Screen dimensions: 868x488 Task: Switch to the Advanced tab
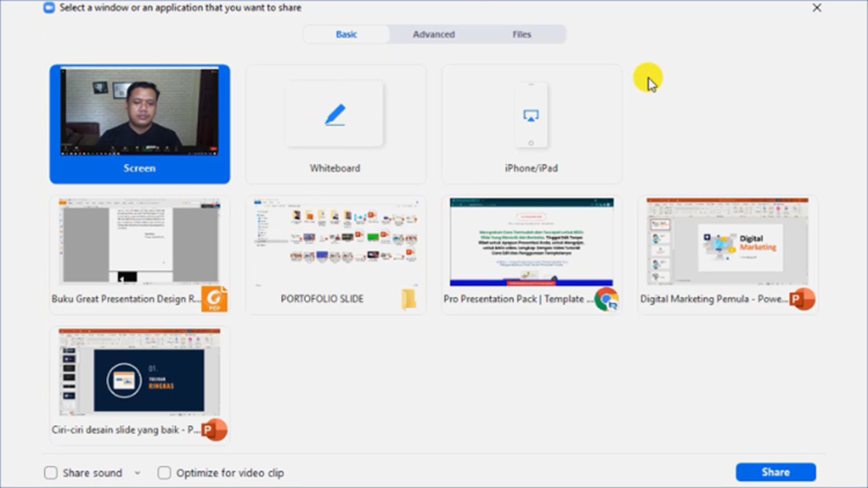tap(434, 34)
